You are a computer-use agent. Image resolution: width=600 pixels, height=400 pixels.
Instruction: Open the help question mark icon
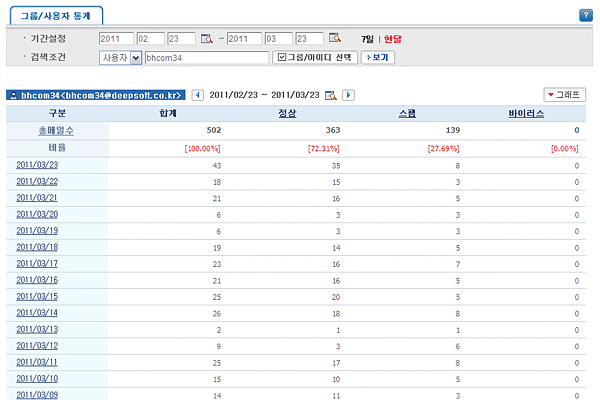(585, 15)
